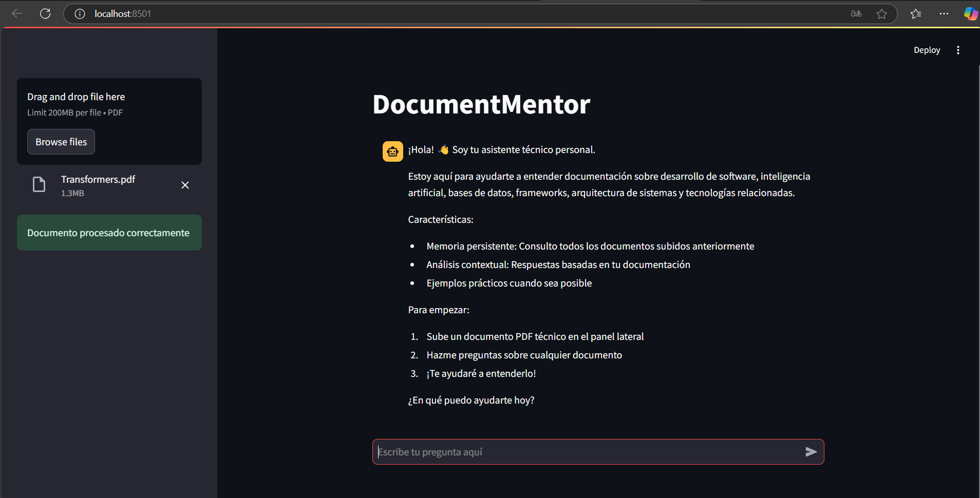
Task: Click the browser back arrow
Action: pyautogui.click(x=17, y=14)
